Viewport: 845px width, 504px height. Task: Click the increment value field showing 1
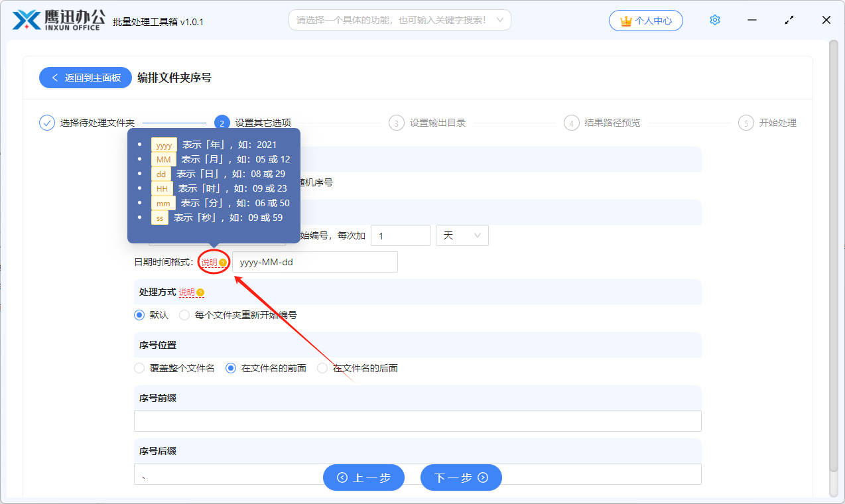(401, 235)
